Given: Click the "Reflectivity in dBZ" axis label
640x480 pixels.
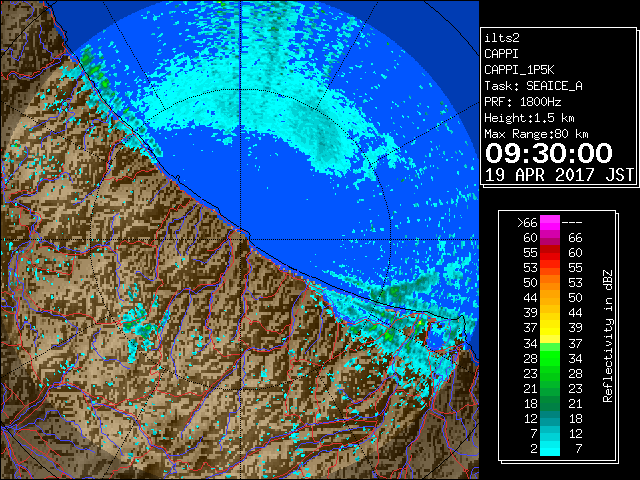Looking at the screenshot, I should pos(608,336).
